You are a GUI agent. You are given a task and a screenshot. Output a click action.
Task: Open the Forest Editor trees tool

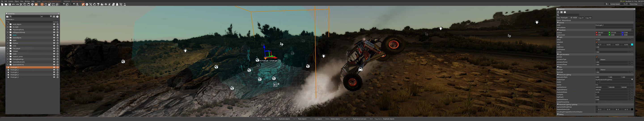tap(102, 4)
